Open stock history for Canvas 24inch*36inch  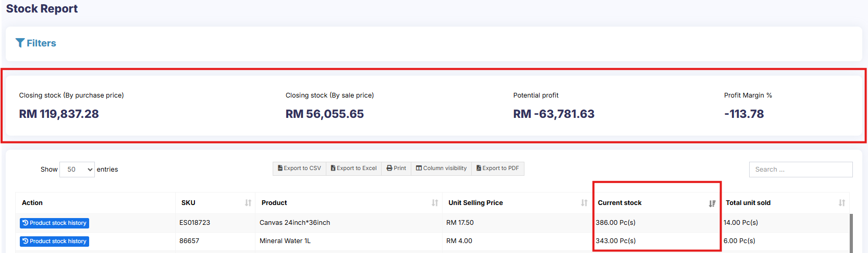click(54, 223)
